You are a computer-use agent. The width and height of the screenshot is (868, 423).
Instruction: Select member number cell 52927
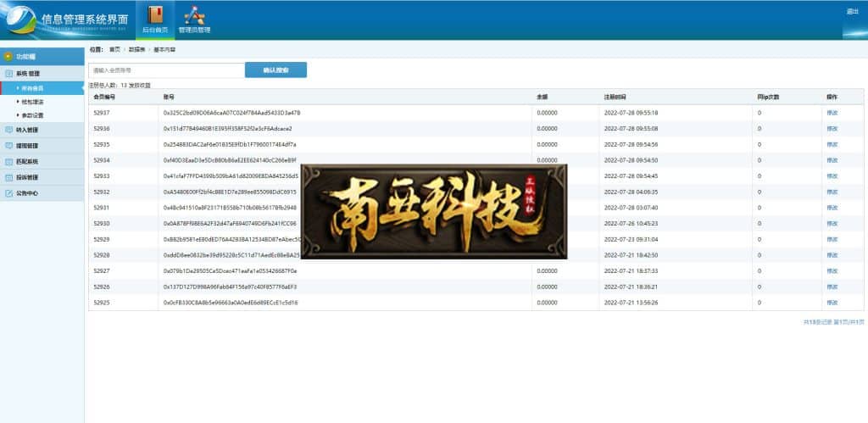(x=102, y=271)
